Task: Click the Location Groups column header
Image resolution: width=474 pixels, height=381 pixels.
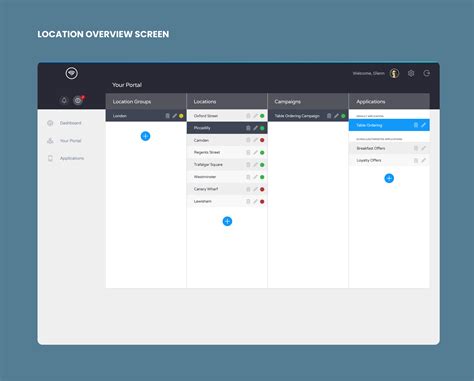Action: pos(146,101)
